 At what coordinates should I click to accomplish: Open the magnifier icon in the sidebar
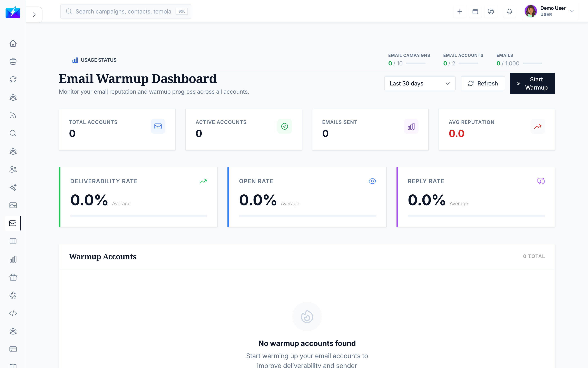13,133
